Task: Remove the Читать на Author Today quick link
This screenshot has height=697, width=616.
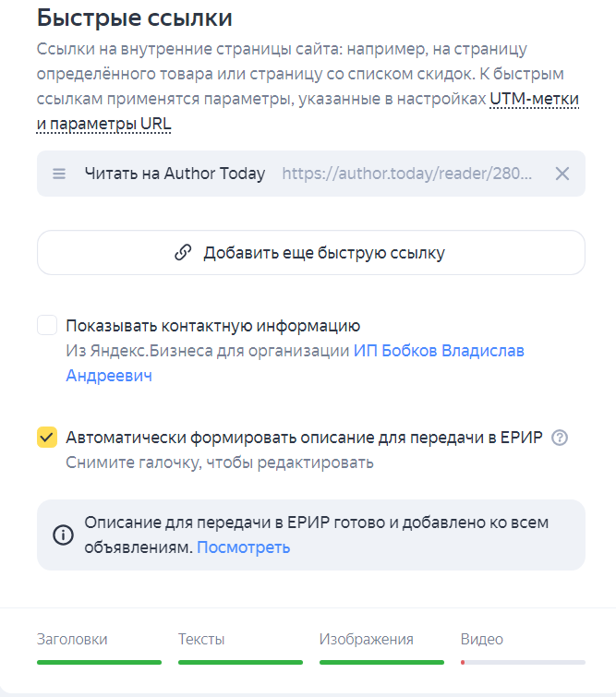Action: (562, 174)
